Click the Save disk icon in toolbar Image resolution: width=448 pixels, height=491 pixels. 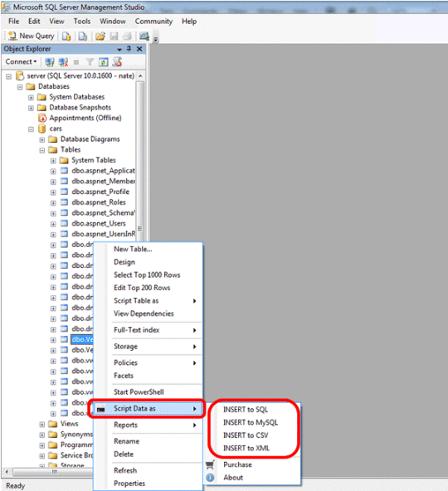[114, 36]
